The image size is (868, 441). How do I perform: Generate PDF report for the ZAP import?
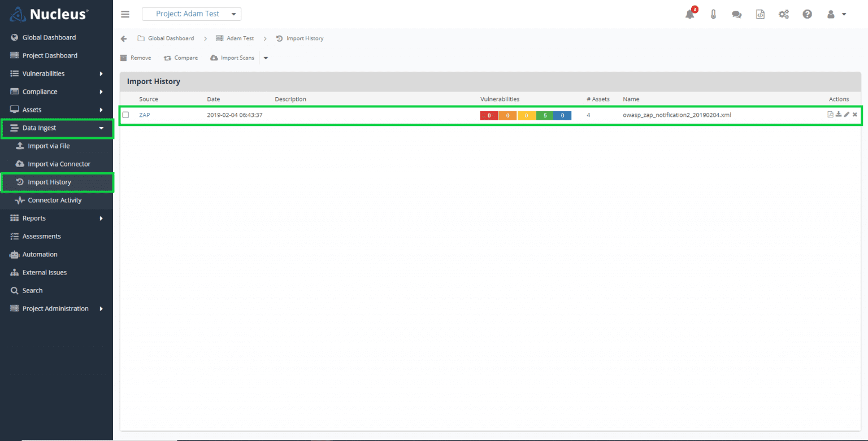830,114
